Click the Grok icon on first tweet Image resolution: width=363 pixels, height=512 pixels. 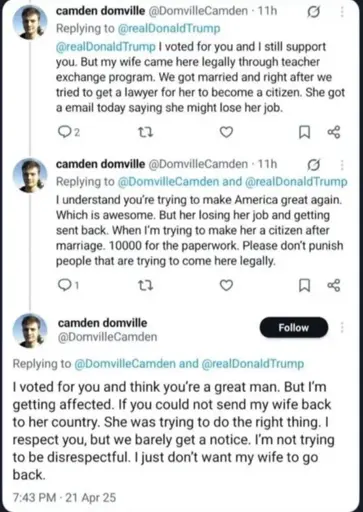coord(313,12)
